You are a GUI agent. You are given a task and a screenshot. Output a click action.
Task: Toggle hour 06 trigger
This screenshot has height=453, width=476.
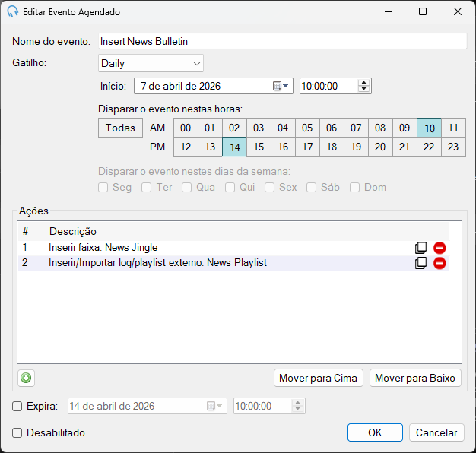click(332, 128)
